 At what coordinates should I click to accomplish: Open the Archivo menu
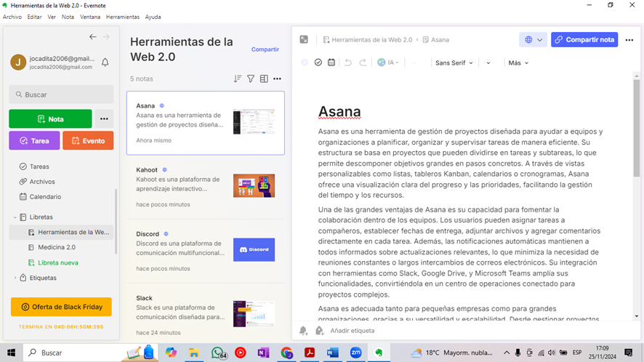point(12,17)
